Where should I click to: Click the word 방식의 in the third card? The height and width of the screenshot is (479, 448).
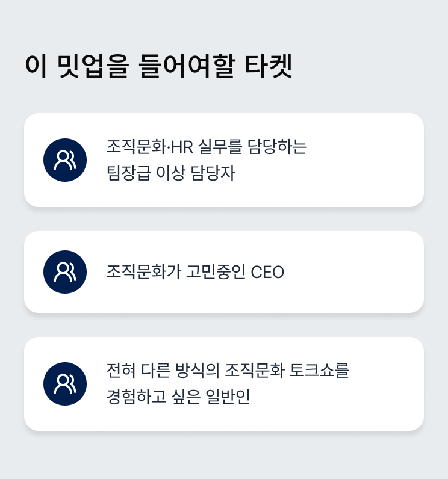pos(198,370)
